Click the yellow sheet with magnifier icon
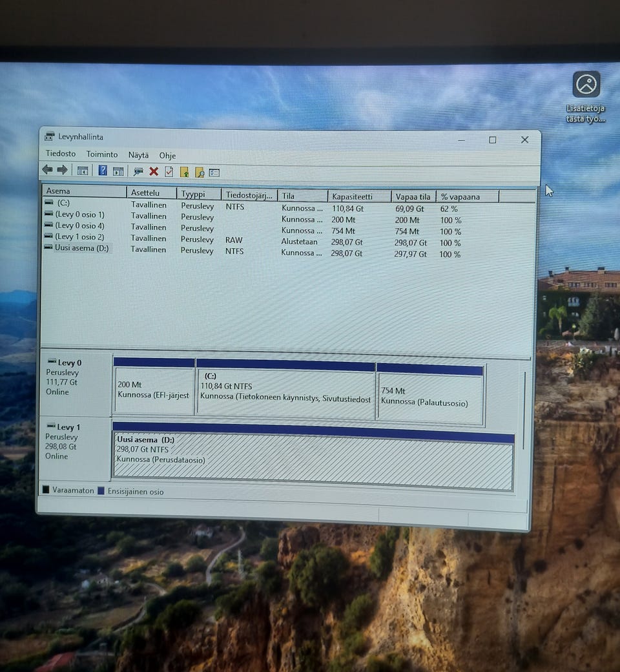 [x=200, y=173]
